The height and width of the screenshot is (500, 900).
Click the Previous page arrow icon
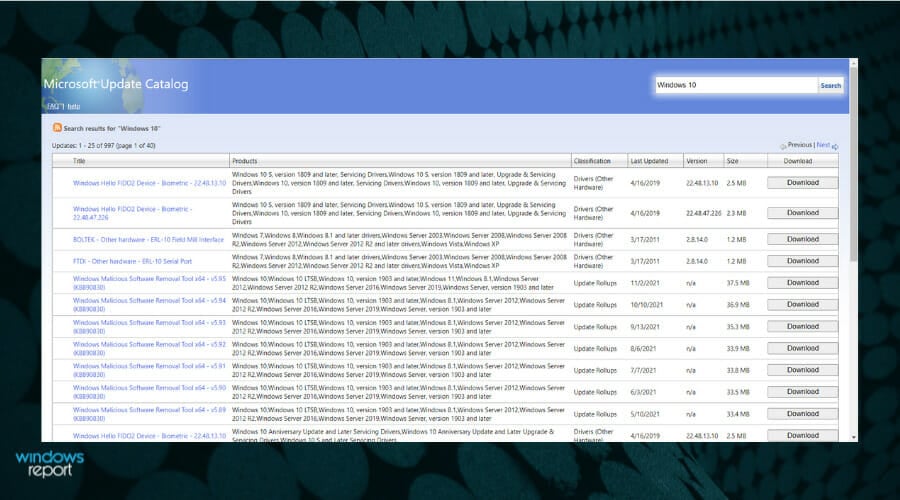(x=783, y=146)
